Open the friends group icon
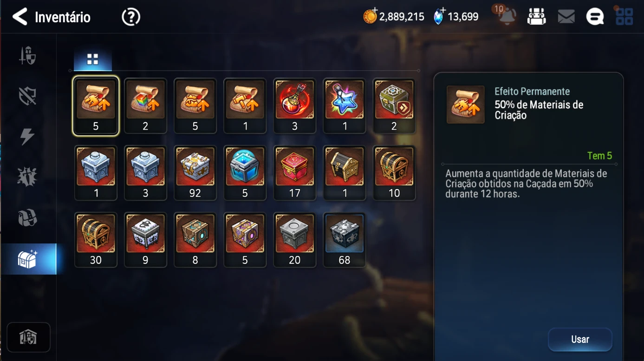Image resolution: width=644 pixels, height=361 pixels. [x=536, y=17]
